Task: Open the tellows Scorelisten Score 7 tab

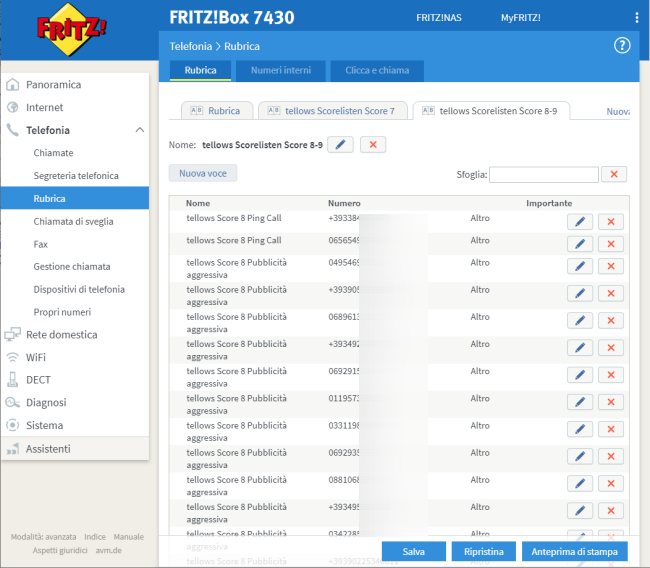Action: tap(333, 111)
